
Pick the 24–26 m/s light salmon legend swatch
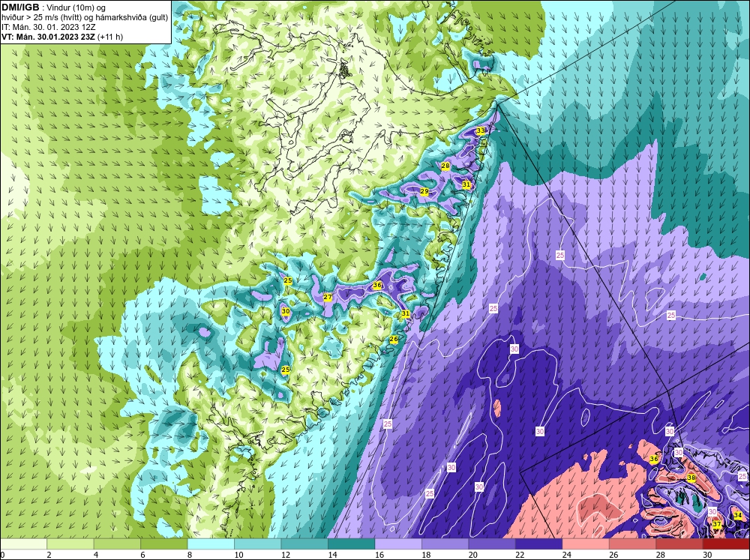click(x=586, y=544)
